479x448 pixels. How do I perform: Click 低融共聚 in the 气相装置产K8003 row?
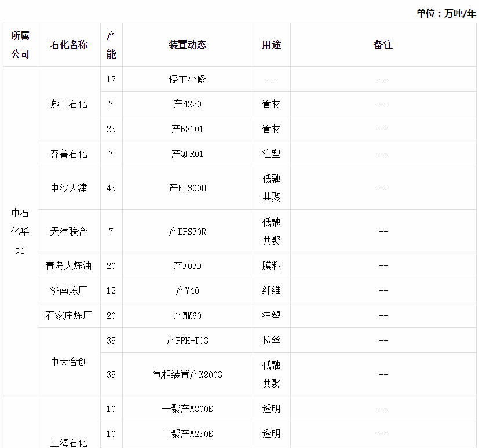[x=271, y=374]
